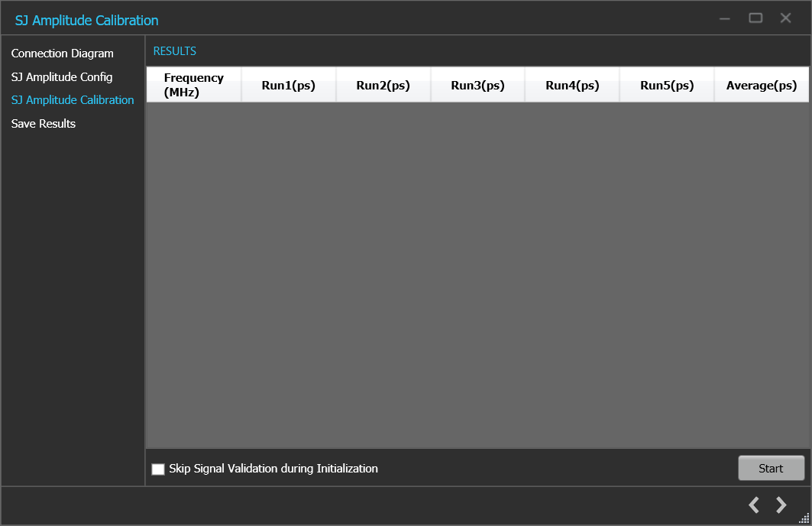Click the Run3(ps) column header
Image resolution: width=812 pixels, height=526 pixels.
tap(477, 84)
